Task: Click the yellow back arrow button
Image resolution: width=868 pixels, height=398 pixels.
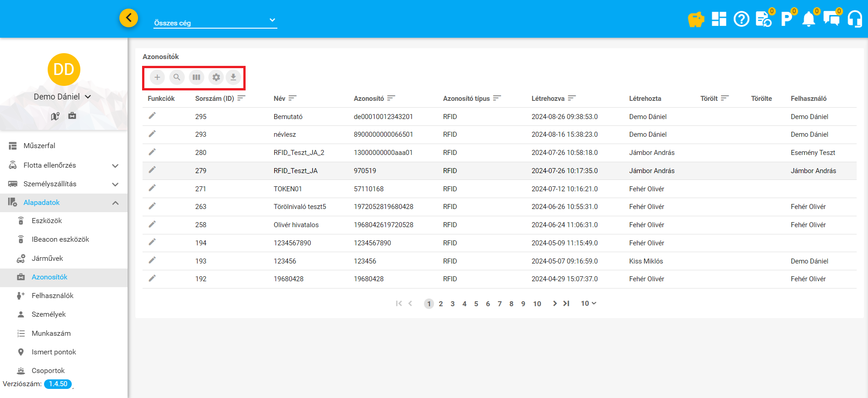Action: [x=129, y=18]
